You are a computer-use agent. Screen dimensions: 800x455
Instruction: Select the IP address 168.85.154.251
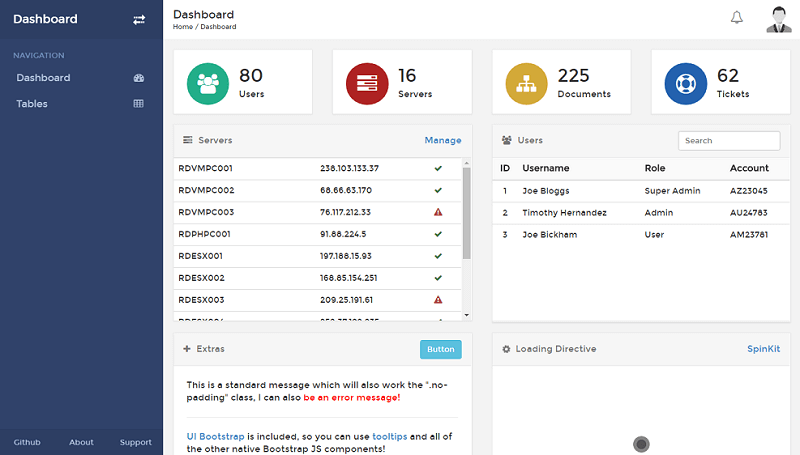point(348,278)
